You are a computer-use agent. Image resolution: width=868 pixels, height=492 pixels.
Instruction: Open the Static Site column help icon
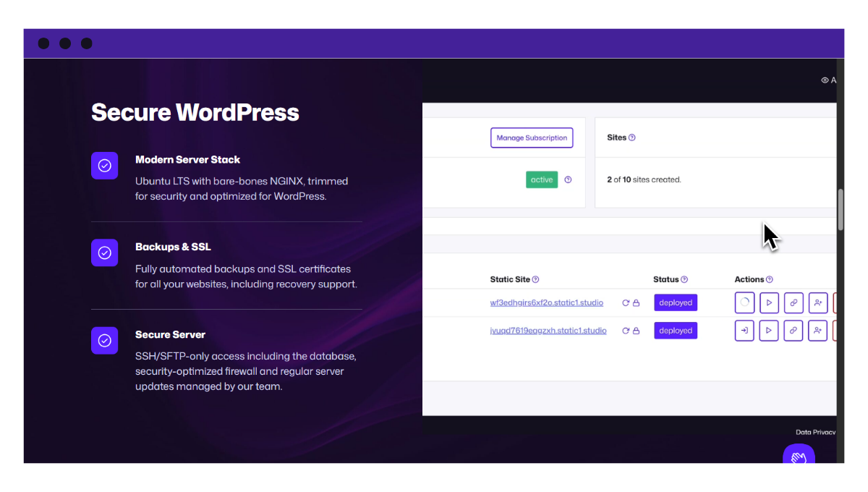pyautogui.click(x=537, y=279)
